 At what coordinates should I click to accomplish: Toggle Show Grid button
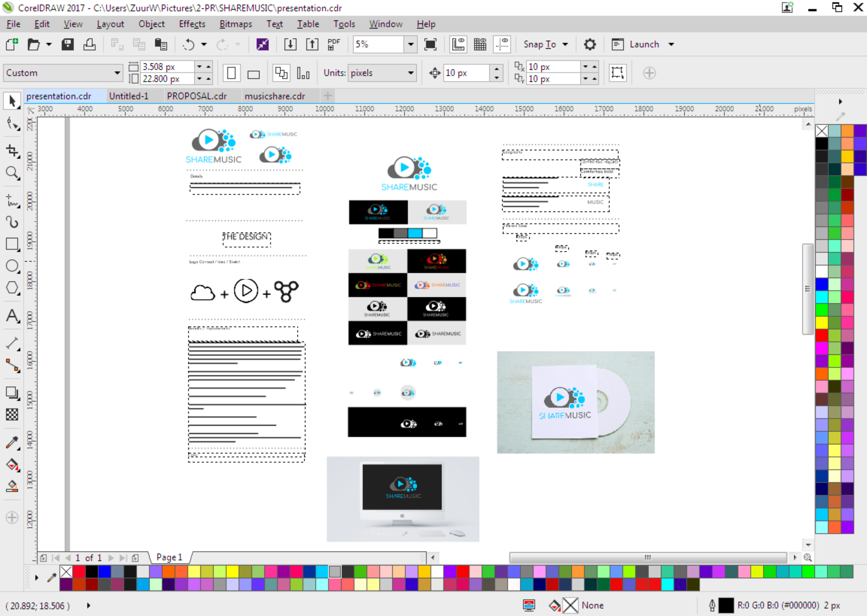coord(480,44)
